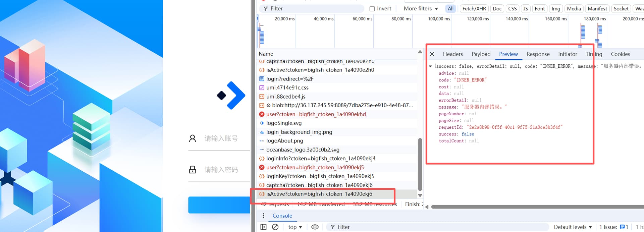The image size is (644, 232).
Task: Select the umi.4714e91c.css stylesheet request
Action: click(287, 88)
